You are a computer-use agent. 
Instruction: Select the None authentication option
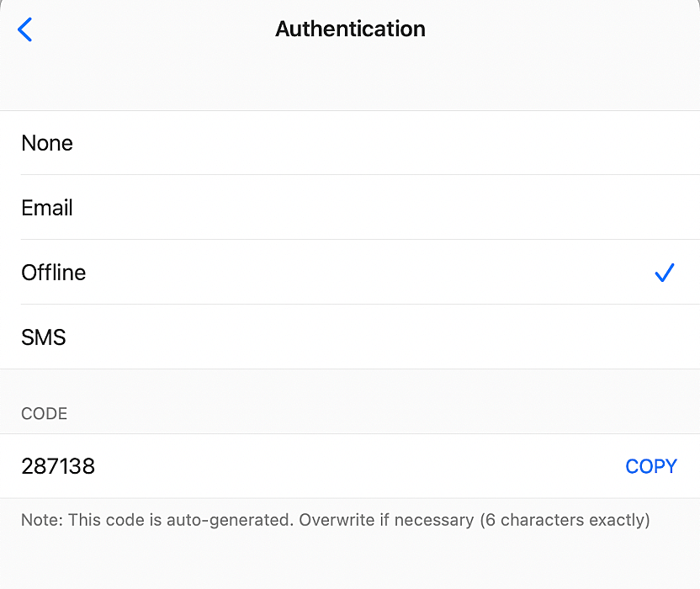(349, 143)
